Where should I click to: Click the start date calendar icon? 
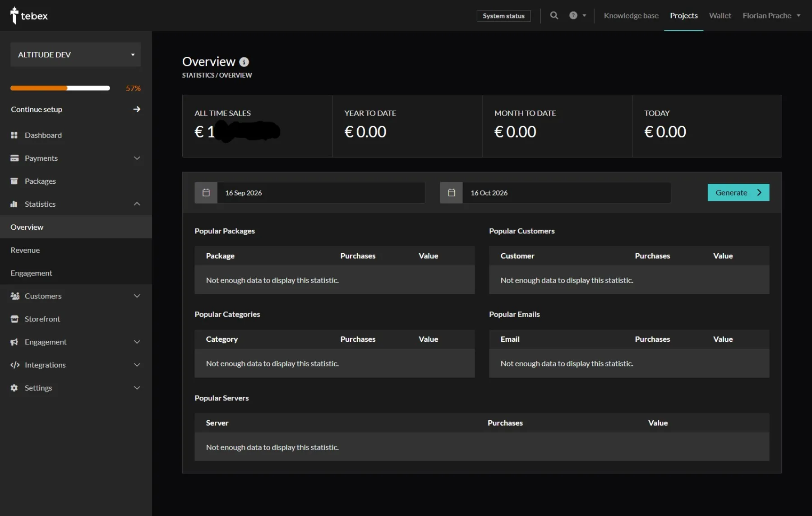(206, 193)
